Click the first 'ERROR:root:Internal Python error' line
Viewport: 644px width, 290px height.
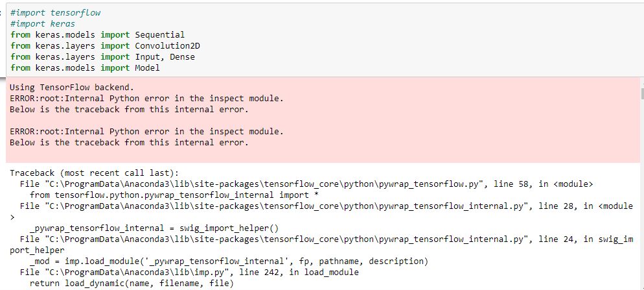(146, 99)
